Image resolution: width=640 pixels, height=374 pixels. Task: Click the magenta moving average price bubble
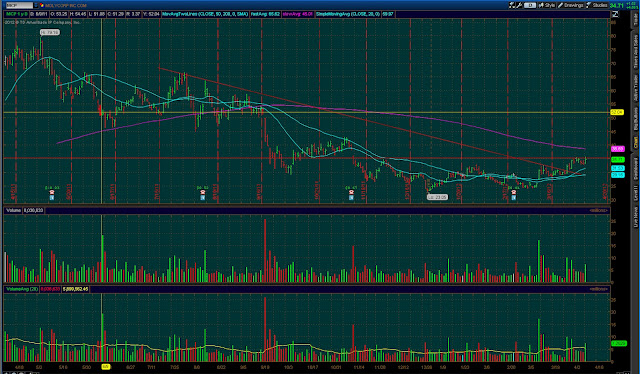(618, 149)
